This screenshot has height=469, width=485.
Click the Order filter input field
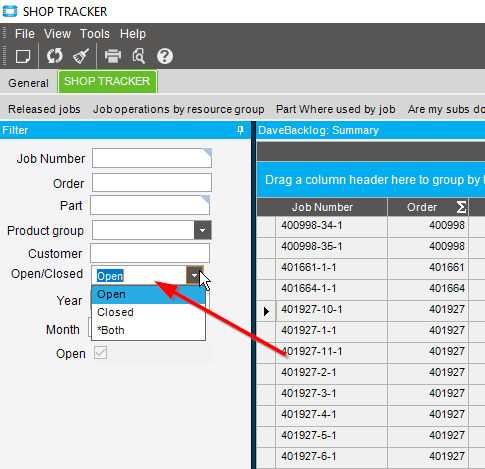pyautogui.click(x=152, y=182)
